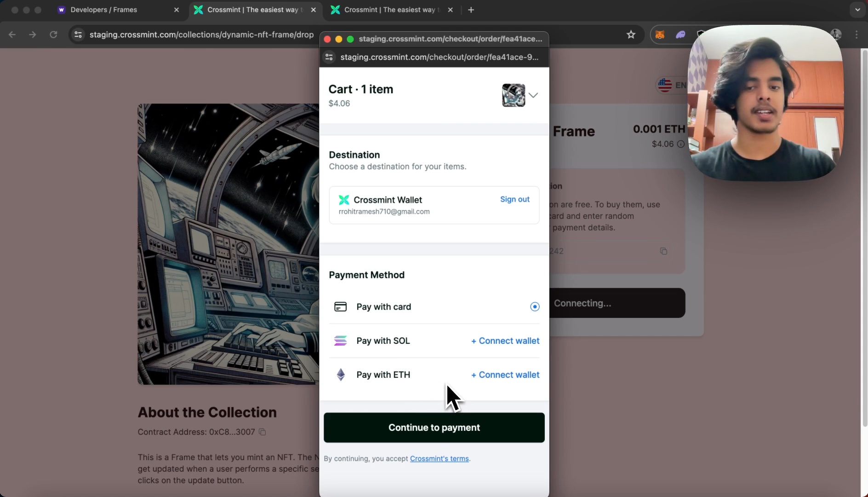Open tab search dropdown arrow
This screenshot has width=868, height=497.
[x=857, y=10]
